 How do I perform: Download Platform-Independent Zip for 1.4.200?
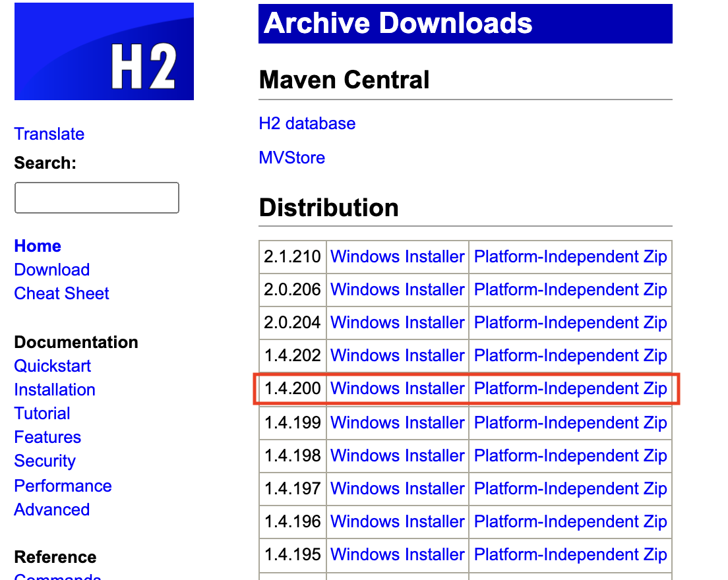click(570, 388)
